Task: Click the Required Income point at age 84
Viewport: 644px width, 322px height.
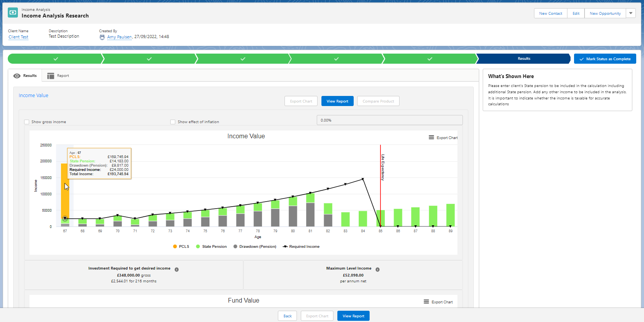Action: [x=363, y=179]
